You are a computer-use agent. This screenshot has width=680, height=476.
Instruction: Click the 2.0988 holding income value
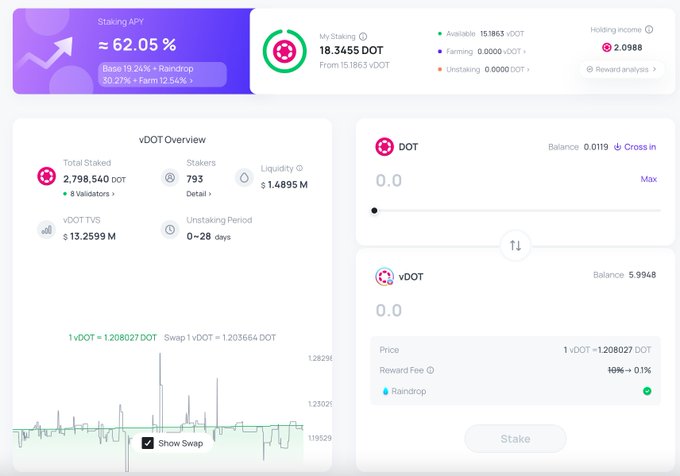[x=628, y=48]
